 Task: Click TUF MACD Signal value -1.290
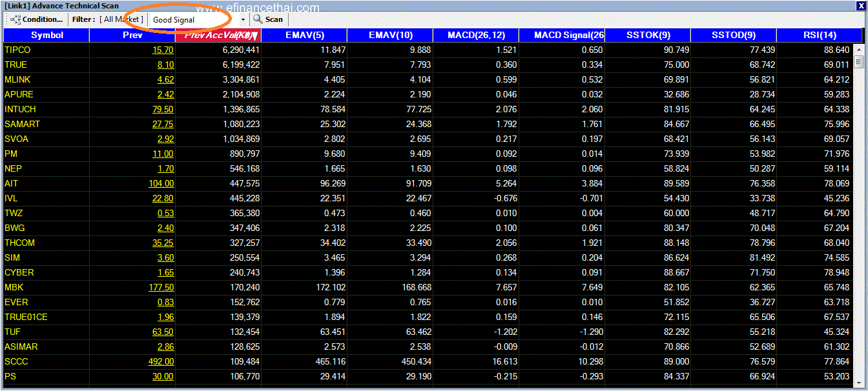(x=590, y=332)
